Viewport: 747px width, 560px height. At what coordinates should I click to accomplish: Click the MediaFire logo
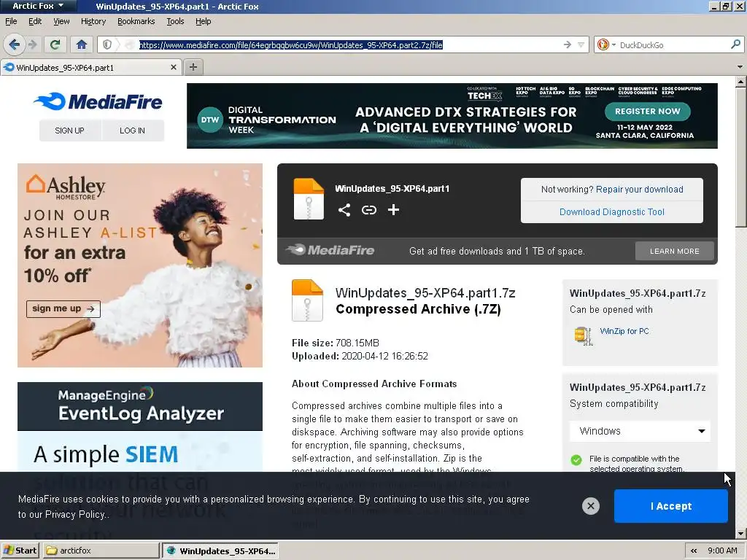coord(98,101)
